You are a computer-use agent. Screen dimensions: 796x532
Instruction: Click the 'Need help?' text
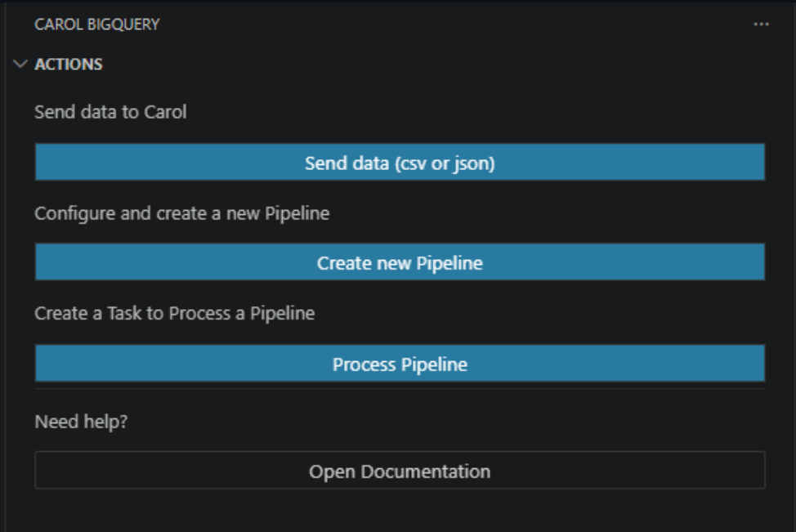81,422
